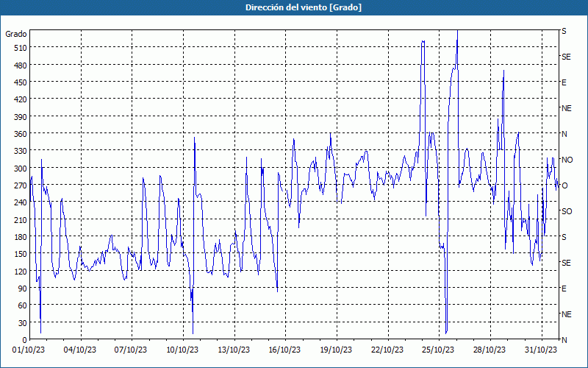The width and height of the screenshot is (588, 368).
Task: Click the N compass label level with 360
Action: click(x=564, y=134)
